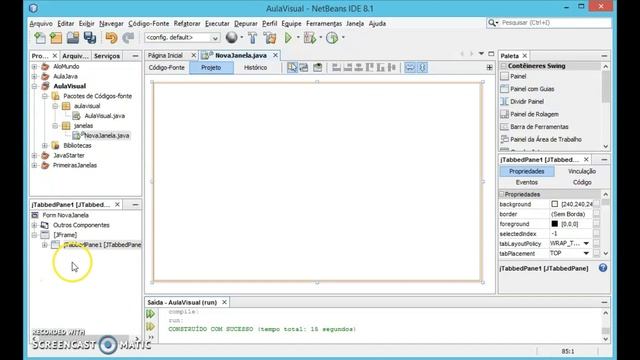Collapse the Propriedades category header
This screenshot has height=360, width=640.
tap(502, 194)
